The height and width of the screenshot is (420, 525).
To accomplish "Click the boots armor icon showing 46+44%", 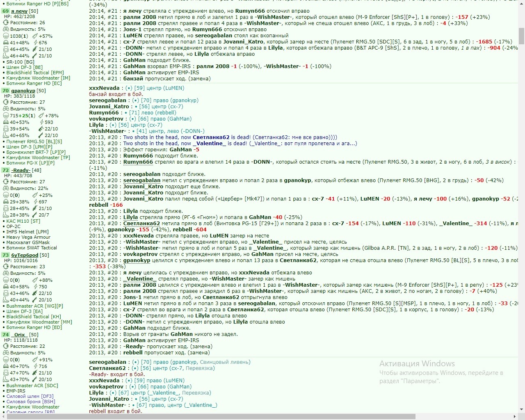I will [x=6, y=56].
